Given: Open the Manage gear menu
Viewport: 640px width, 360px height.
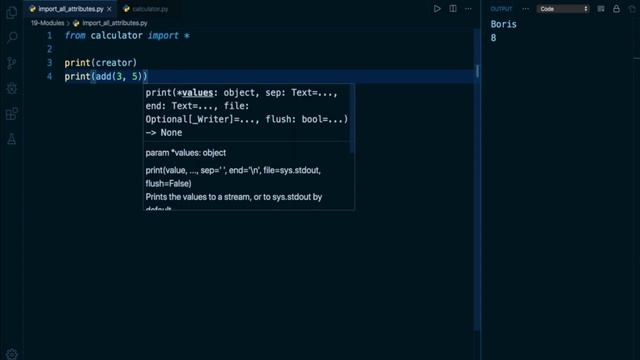Looking at the screenshot, I should (12, 353).
